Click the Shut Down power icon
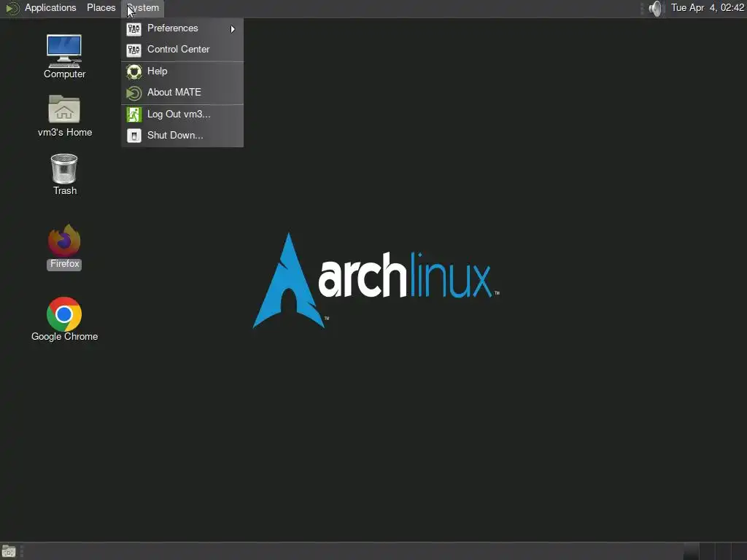This screenshot has width=747, height=560. click(x=134, y=136)
